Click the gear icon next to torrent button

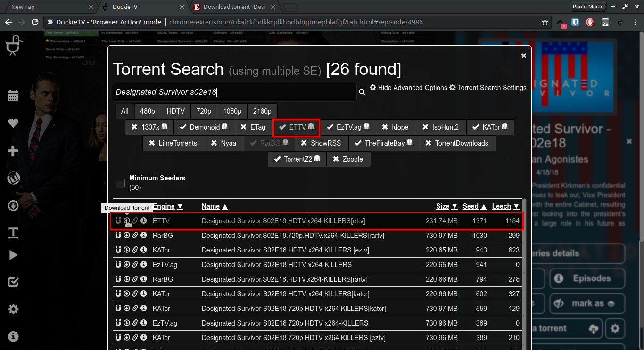[615, 328]
